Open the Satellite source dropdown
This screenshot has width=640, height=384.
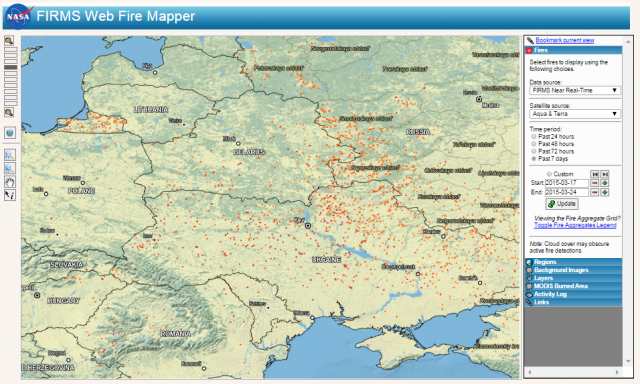click(x=575, y=114)
